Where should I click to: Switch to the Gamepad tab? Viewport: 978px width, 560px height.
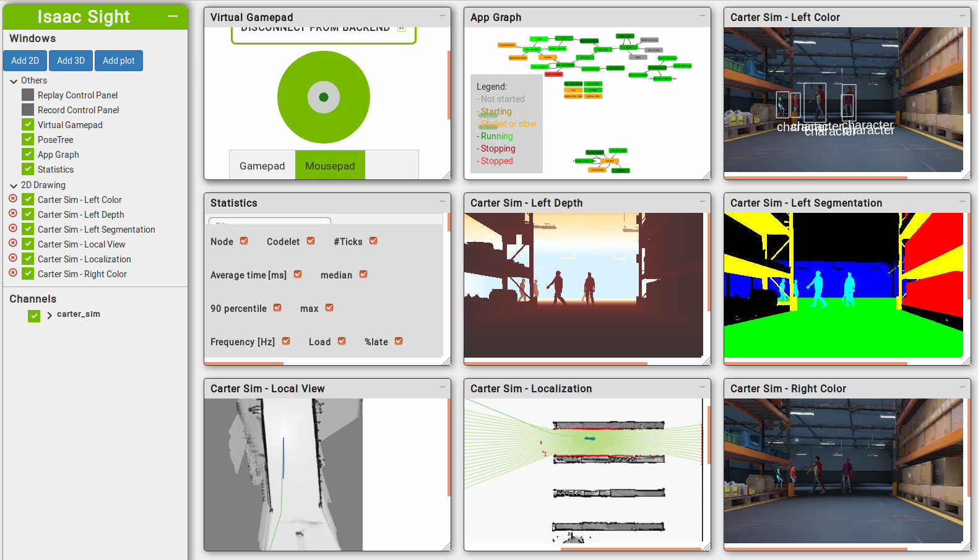point(262,166)
